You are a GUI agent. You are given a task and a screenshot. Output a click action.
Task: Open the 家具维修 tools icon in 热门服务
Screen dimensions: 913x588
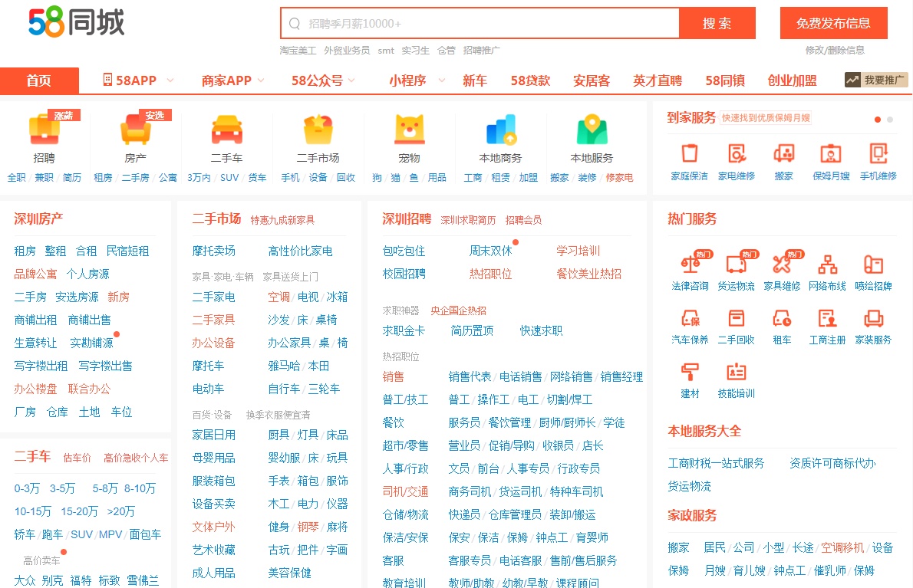click(x=781, y=264)
